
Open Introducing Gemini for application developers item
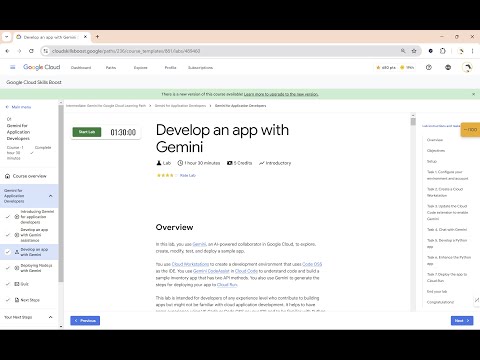[x=30, y=217]
